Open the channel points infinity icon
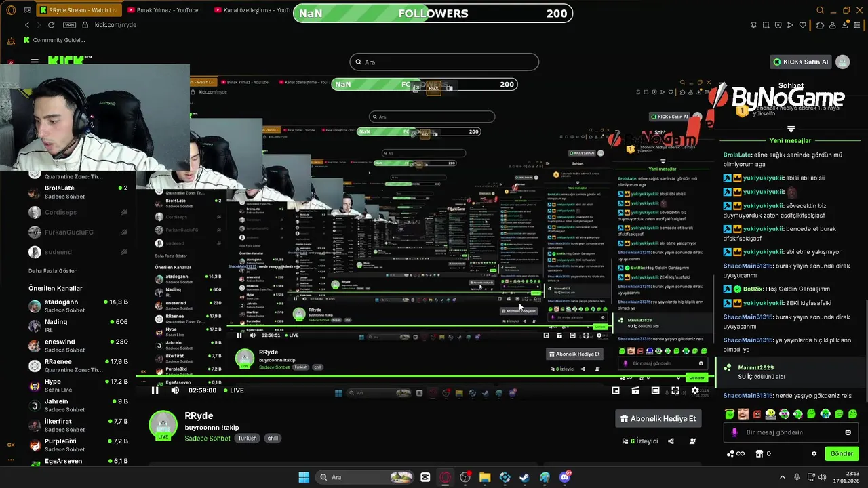Viewport: 868px width, 488px height. click(736, 454)
